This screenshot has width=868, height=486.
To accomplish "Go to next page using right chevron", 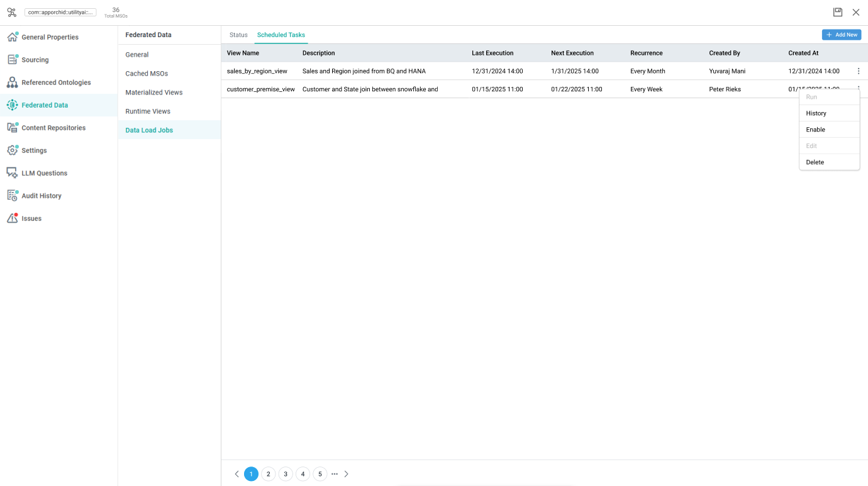I will click(346, 474).
